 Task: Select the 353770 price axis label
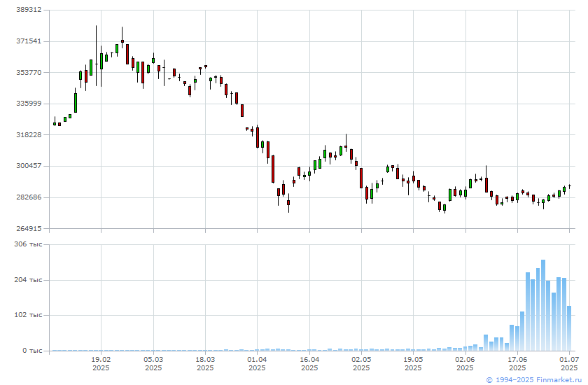tap(29, 72)
